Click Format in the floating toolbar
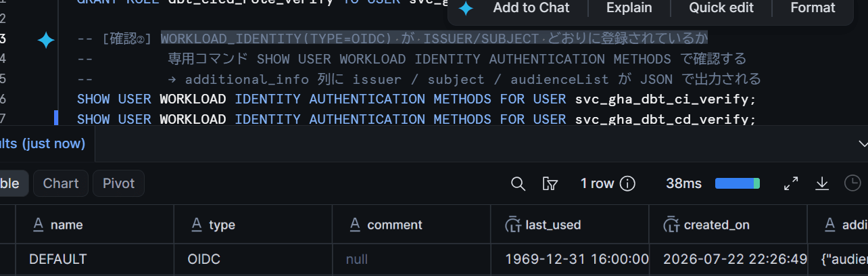 point(813,8)
